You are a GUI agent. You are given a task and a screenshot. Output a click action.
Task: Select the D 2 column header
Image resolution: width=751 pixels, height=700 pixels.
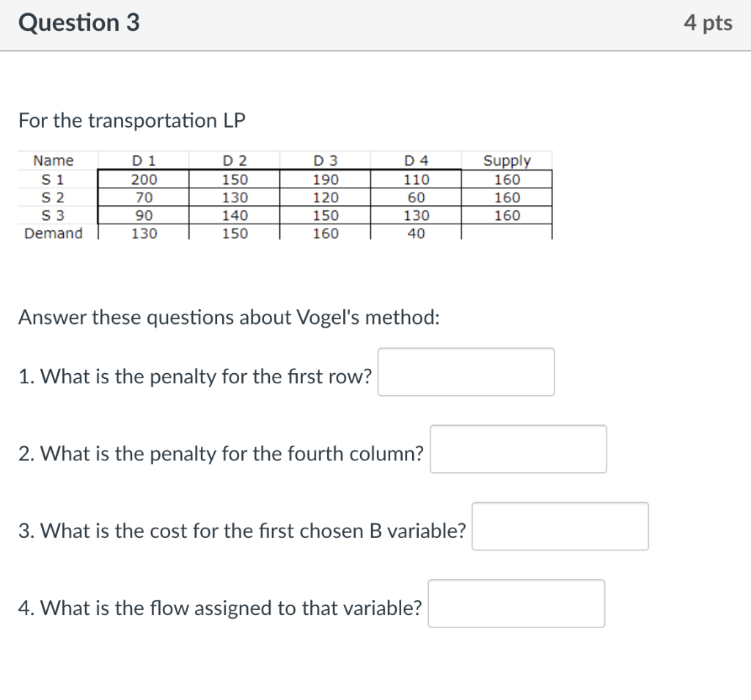pos(235,161)
